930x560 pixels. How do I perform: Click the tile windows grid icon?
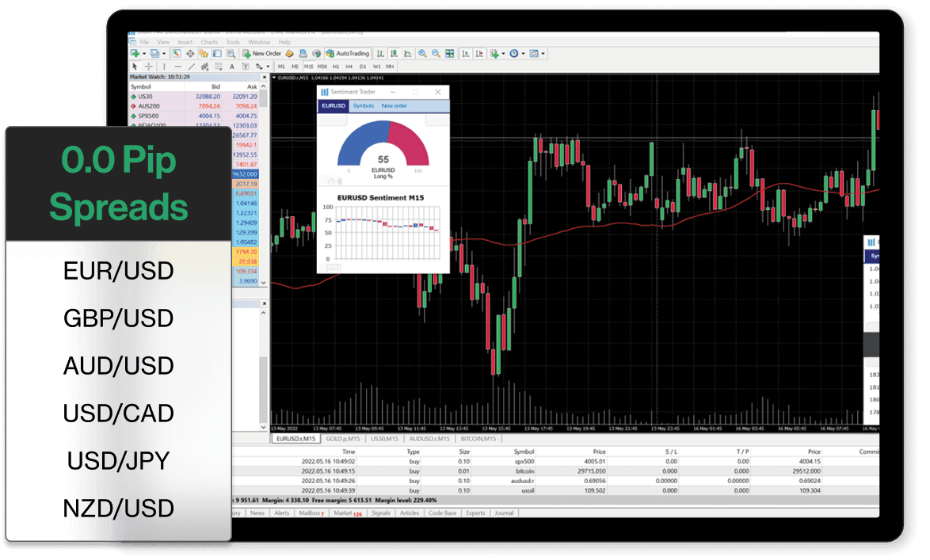449,54
